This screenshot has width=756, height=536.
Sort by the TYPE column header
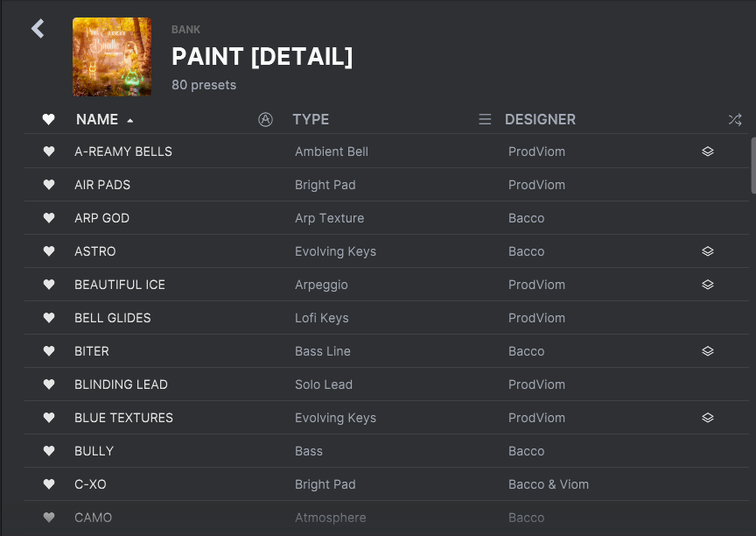coord(311,119)
